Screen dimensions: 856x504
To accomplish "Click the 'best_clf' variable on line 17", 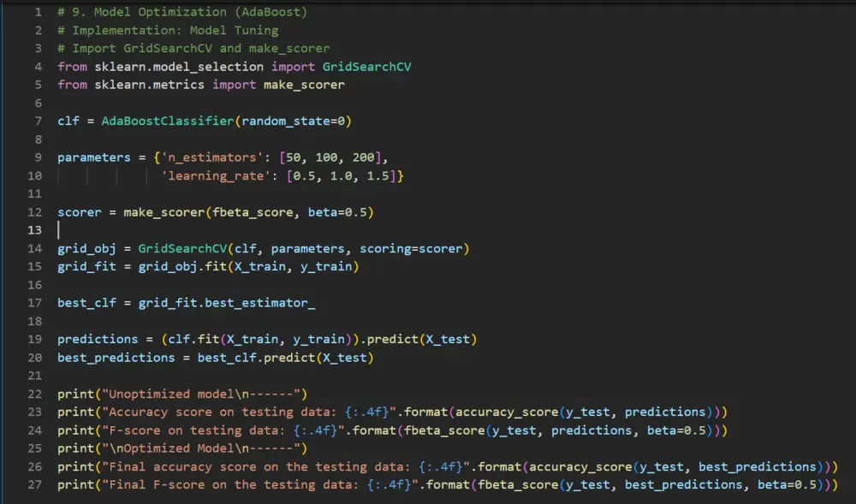I will pos(86,303).
